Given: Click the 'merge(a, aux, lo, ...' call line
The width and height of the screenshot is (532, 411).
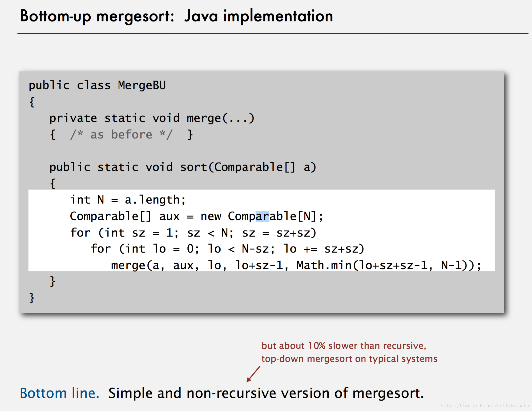Looking at the screenshot, I should coord(296,265).
